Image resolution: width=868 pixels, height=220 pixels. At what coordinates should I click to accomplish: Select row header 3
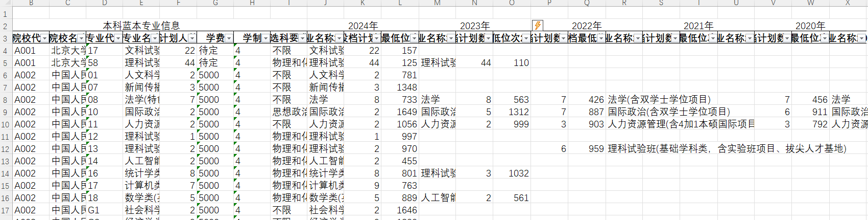(5, 38)
